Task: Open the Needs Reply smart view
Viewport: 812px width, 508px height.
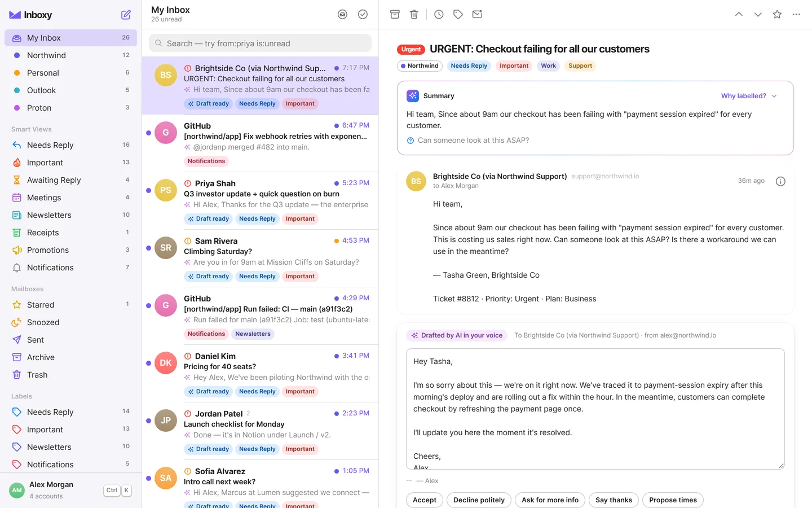Action: (x=70, y=145)
